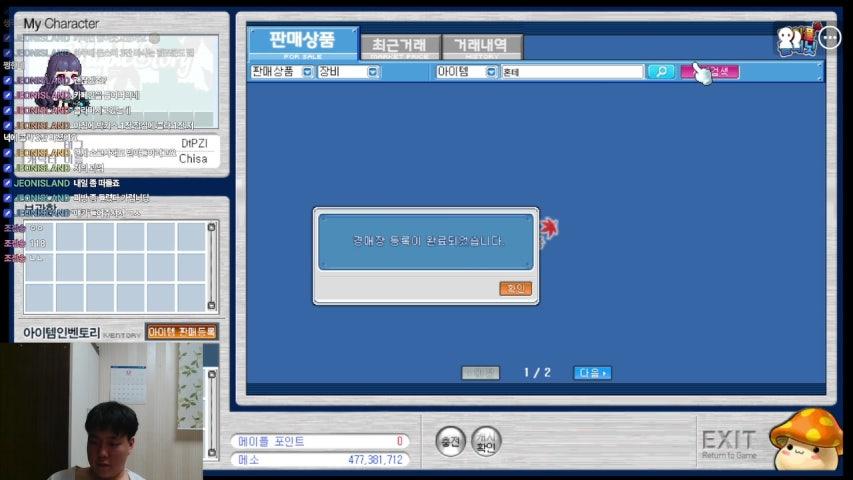Open the three-dots more options overlay icon
853x480 pixels.
(x=830, y=38)
